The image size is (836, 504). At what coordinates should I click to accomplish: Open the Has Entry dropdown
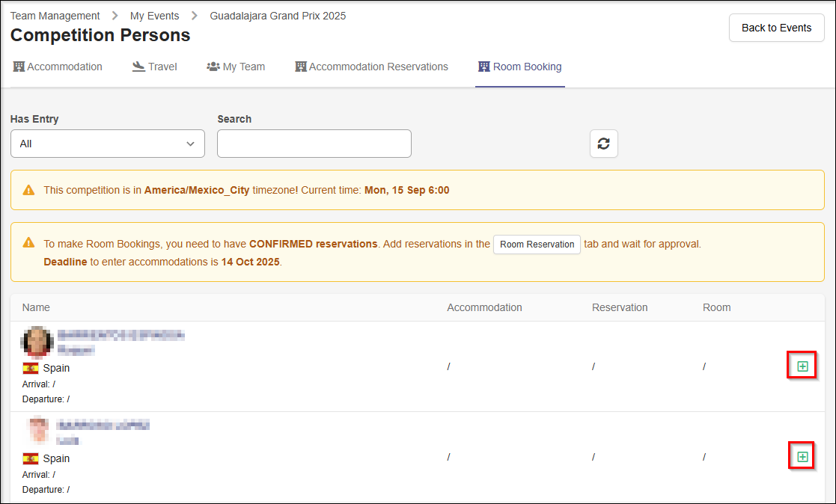(107, 144)
